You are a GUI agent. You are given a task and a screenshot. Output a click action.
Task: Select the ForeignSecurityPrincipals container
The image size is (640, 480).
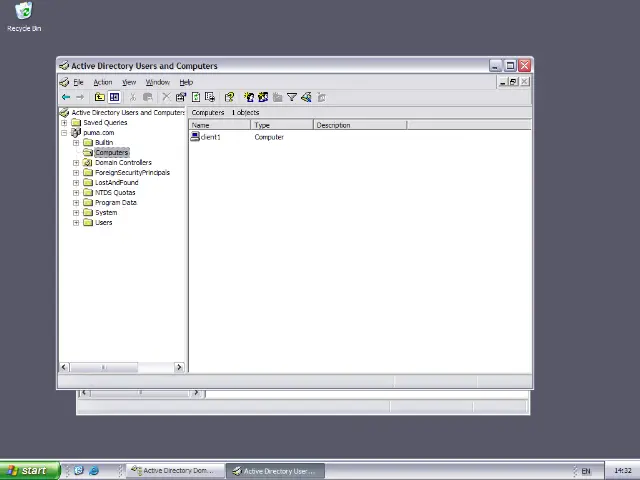[132, 173]
